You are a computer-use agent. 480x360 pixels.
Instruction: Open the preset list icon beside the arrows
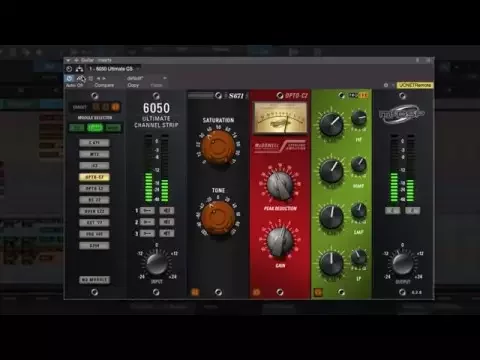click(91, 78)
